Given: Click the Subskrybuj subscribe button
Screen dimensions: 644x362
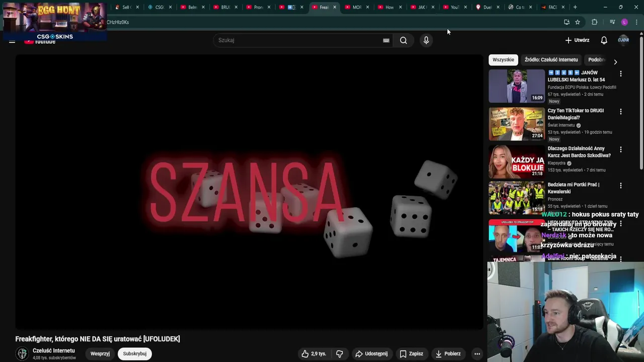Looking at the screenshot, I should [135, 353].
